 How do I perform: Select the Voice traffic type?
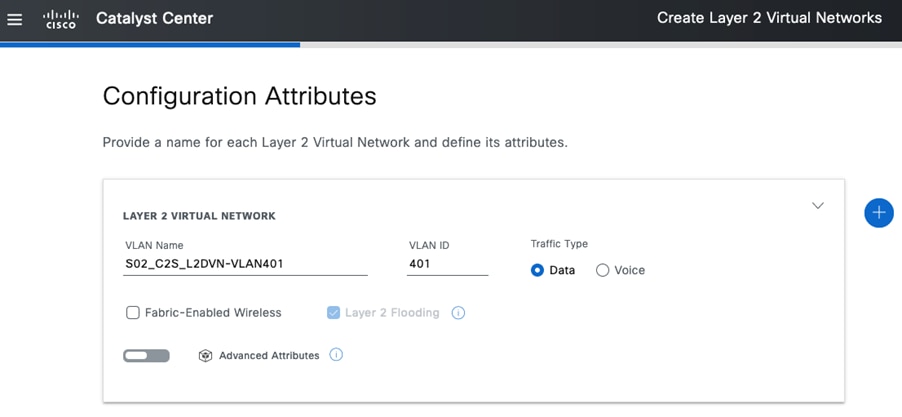(602, 270)
